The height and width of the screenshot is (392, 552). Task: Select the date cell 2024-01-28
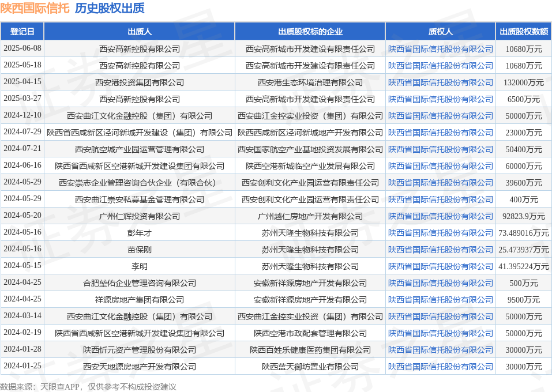pyautogui.click(x=22, y=349)
